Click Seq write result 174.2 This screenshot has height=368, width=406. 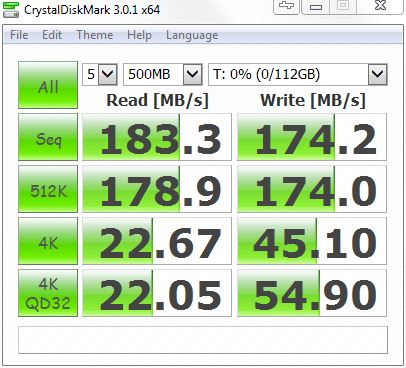coord(312,137)
